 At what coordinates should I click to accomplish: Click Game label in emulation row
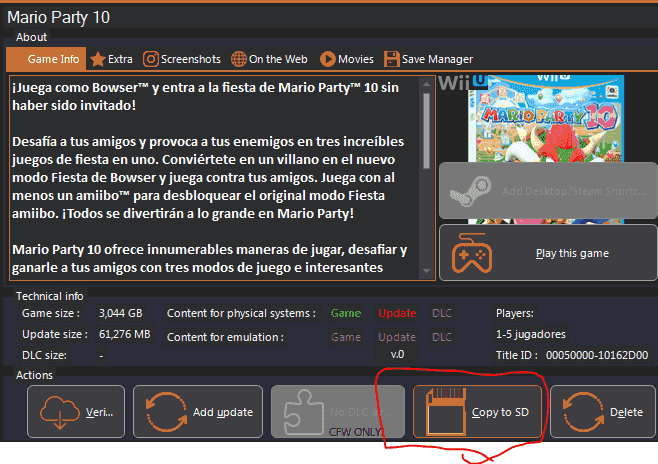point(346,337)
